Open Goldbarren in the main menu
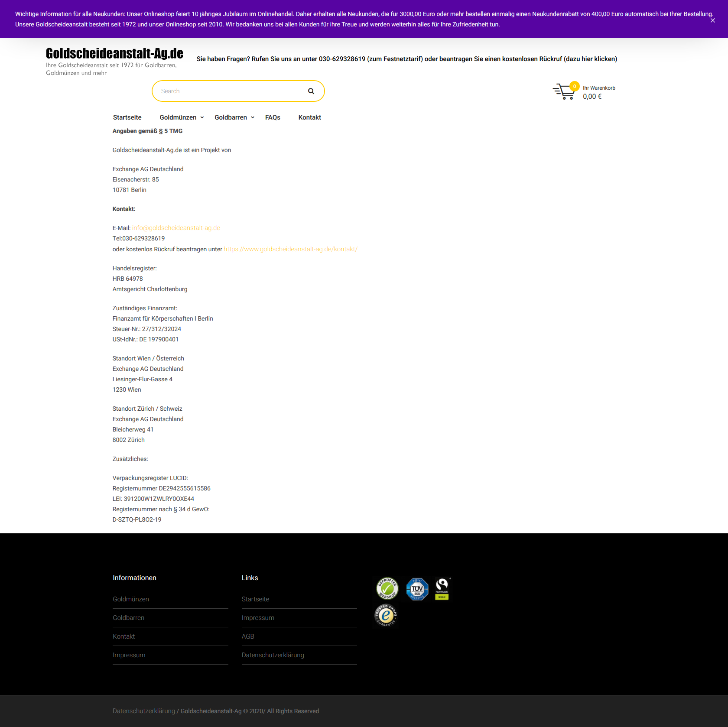This screenshot has width=728, height=727. [x=231, y=117]
